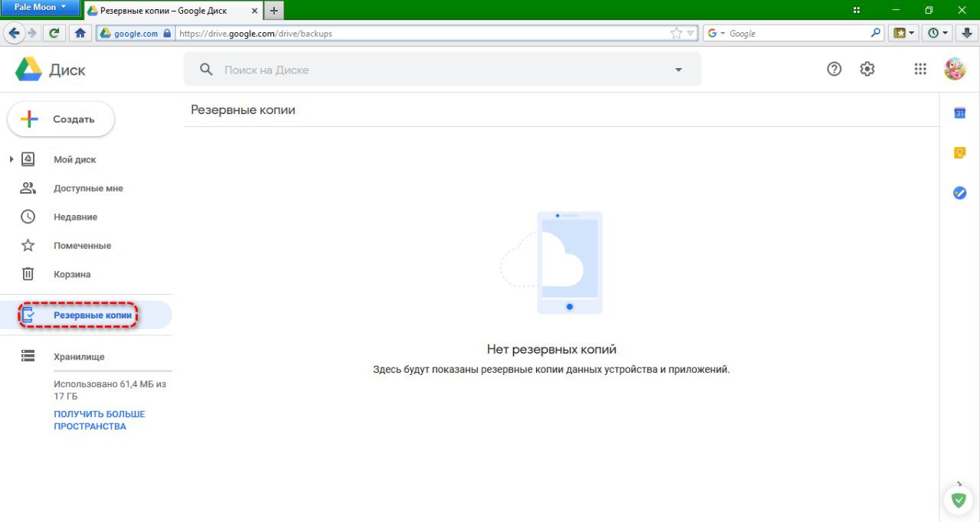The image size is (980, 522).
Task: Click the Создать button
Action: pos(60,119)
